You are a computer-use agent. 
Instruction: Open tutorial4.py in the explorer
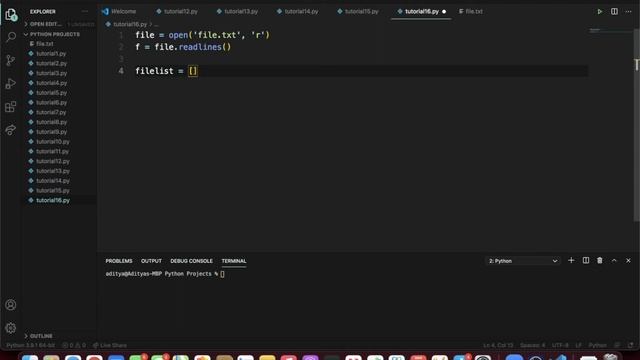pyautogui.click(x=51, y=83)
